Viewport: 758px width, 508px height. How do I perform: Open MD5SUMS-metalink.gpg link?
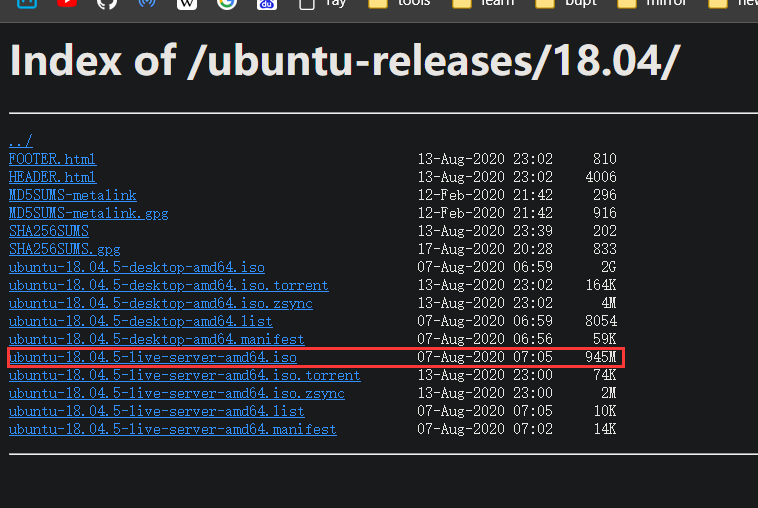pos(88,213)
